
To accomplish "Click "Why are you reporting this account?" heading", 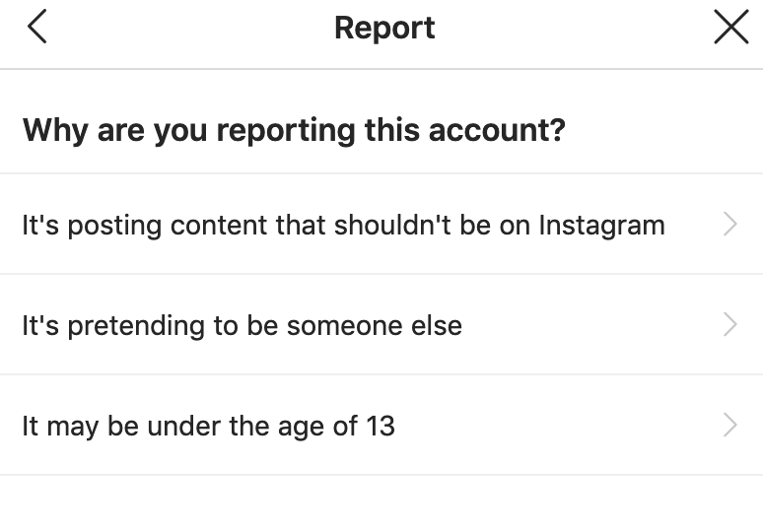I will [x=294, y=129].
